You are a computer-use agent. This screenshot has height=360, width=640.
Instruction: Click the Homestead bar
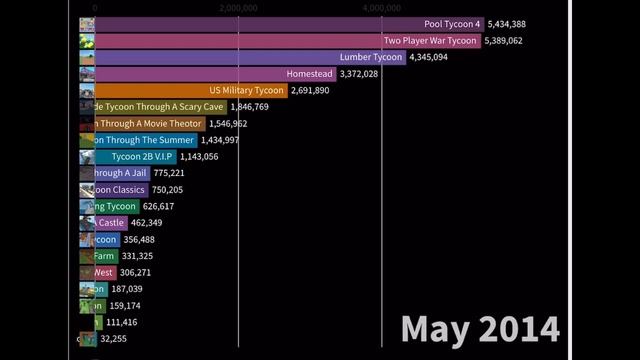(216, 74)
